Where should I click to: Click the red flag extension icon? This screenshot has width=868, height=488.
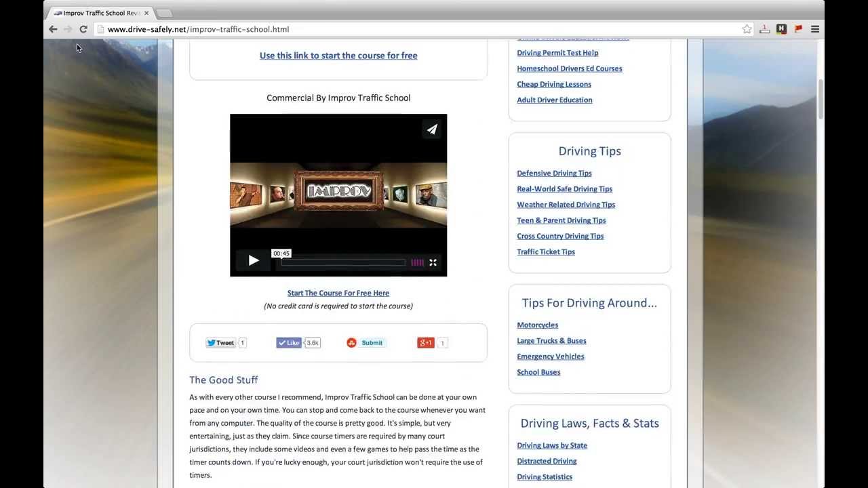[798, 29]
